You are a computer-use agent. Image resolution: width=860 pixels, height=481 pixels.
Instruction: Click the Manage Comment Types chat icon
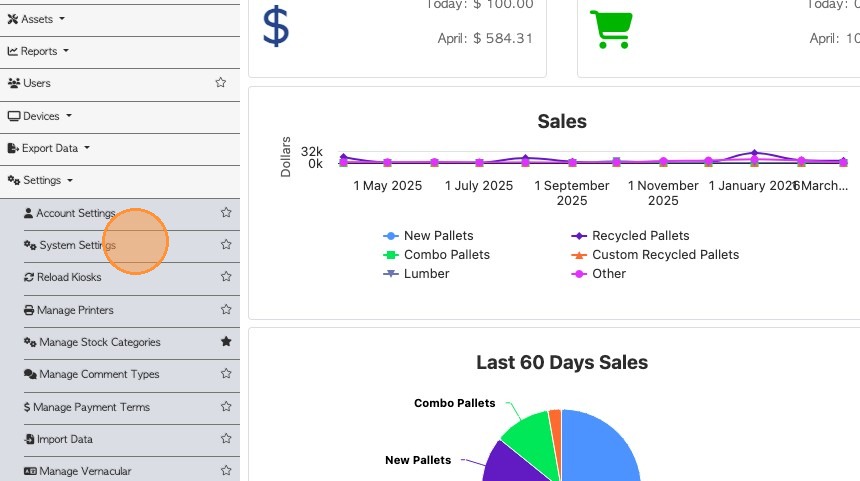[30, 375]
